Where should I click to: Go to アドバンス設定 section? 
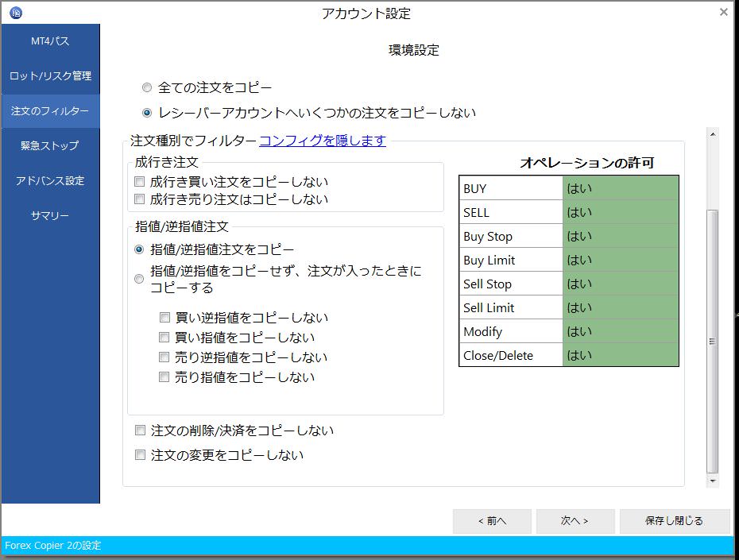pyautogui.click(x=49, y=180)
